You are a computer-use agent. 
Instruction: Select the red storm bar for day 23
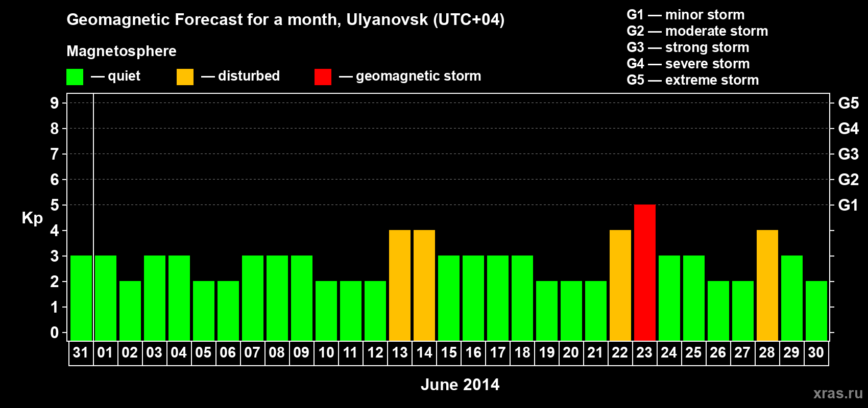click(x=645, y=272)
